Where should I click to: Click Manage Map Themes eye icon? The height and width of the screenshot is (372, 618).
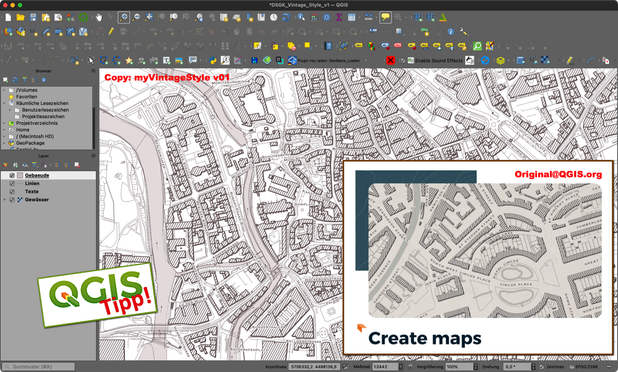pyautogui.click(x=25, y=165)
